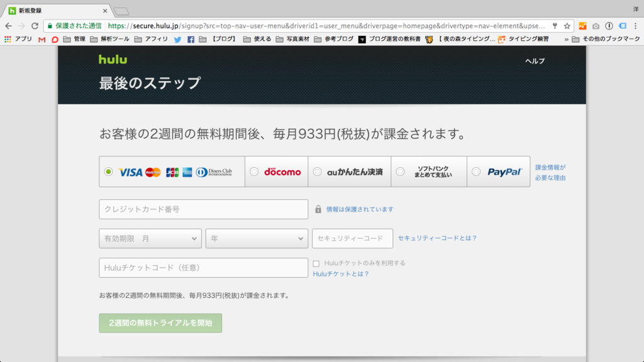Click the browser forward arrow
The width and height of the screenshot is (644, 362).
tap(21, 26)
